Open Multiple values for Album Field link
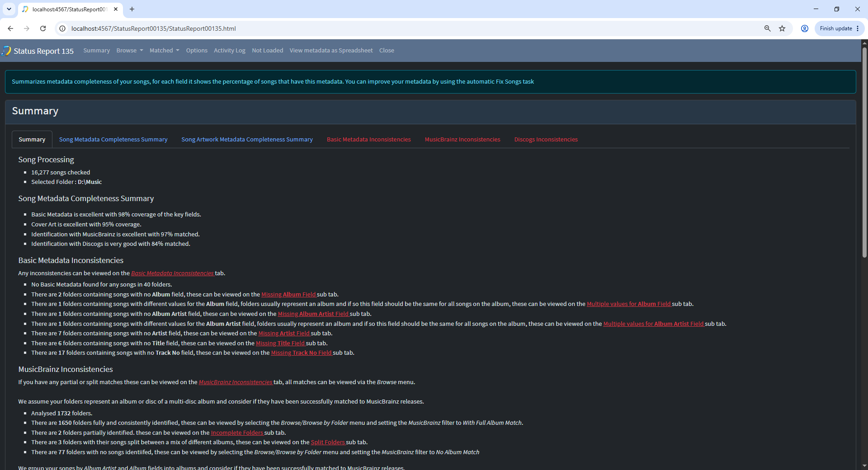Image resolution: width=868 pixels, height=470 pixels. click(x=629, y=304)
